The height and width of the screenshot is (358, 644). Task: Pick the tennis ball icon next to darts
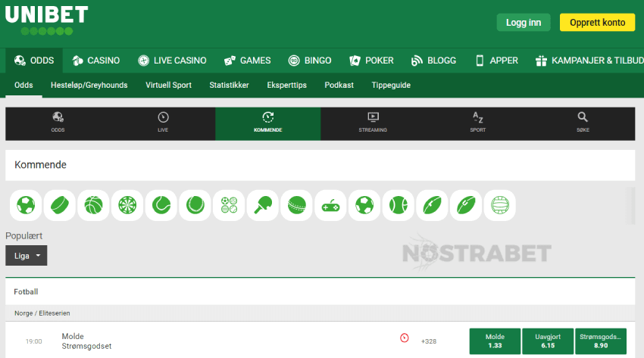161,205
